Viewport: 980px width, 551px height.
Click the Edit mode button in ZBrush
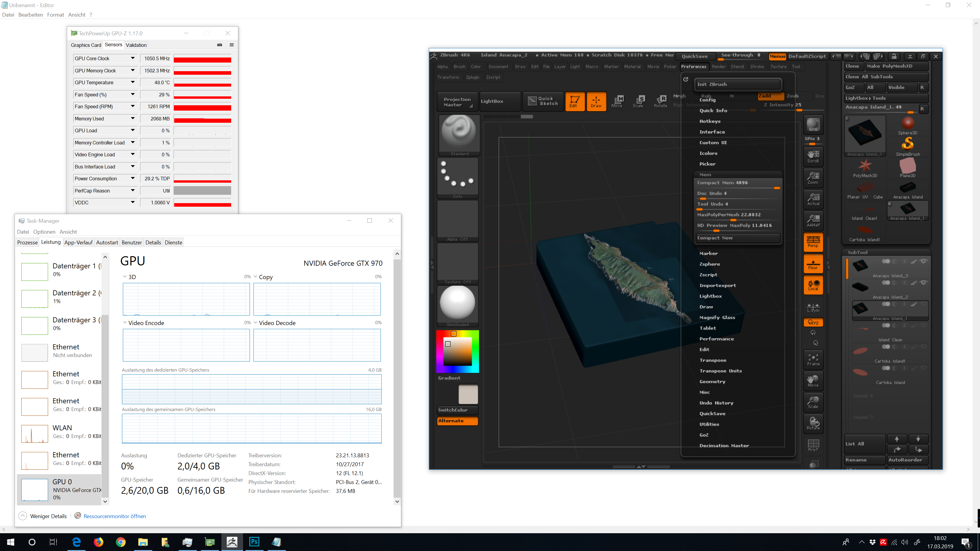575,101
